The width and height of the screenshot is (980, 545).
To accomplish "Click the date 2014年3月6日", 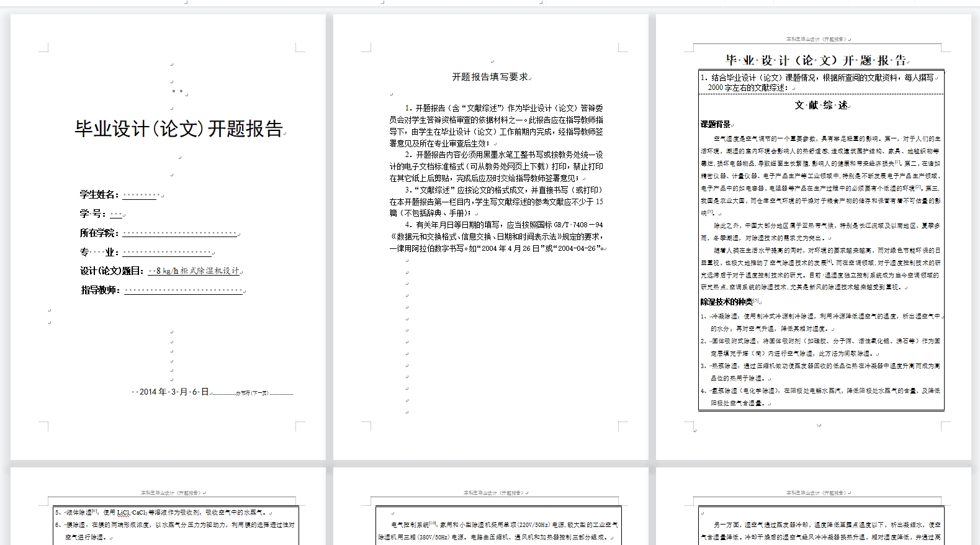I will 174,392.
